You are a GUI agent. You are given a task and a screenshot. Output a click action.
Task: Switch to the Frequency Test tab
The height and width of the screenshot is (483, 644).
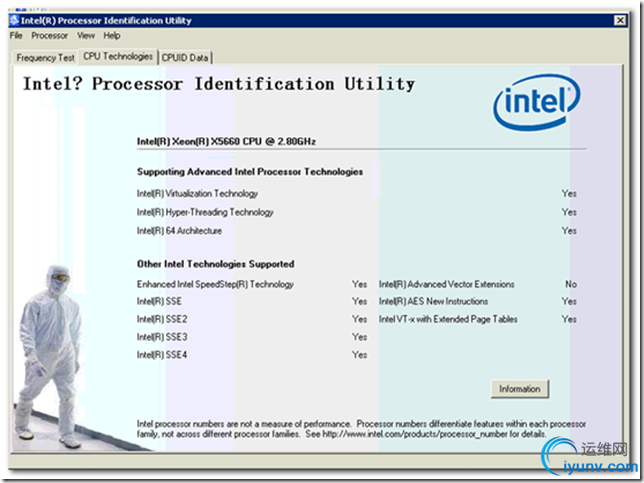[x=45, y=58]
